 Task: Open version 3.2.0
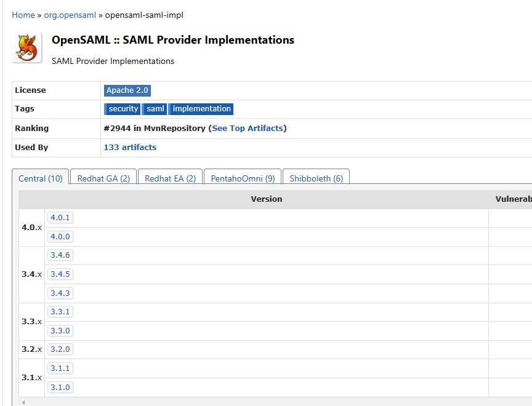coord(60,349)
